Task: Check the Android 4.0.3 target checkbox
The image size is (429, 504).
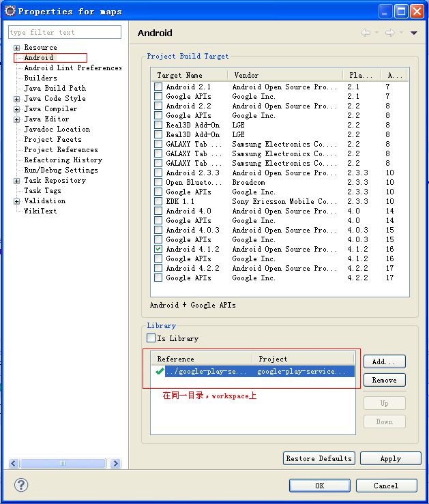Action: 158,230
